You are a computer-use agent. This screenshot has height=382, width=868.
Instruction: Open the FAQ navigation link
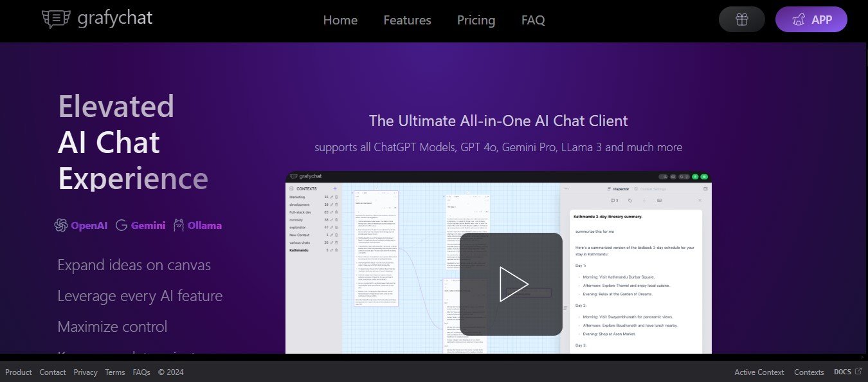(x=533, y=20)
